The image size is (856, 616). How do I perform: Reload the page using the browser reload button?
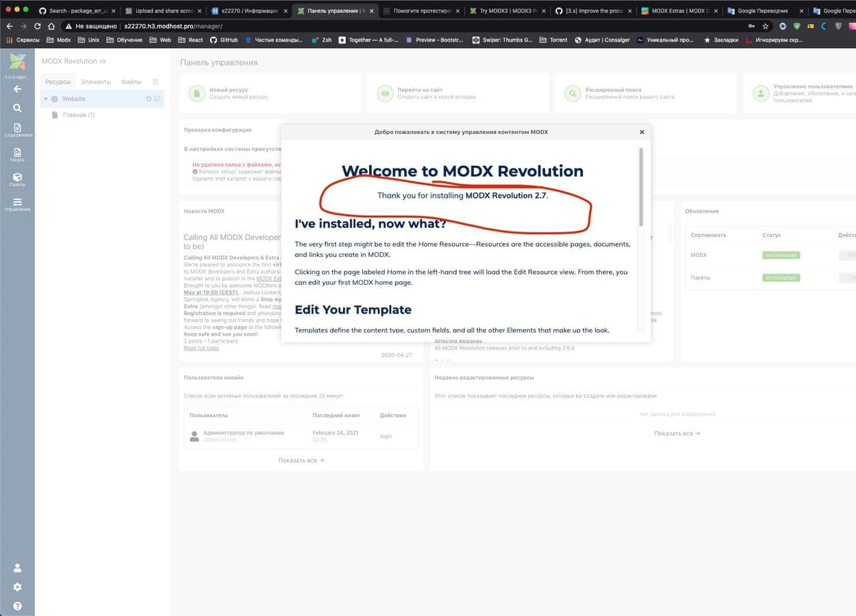(x=37, y=26)
